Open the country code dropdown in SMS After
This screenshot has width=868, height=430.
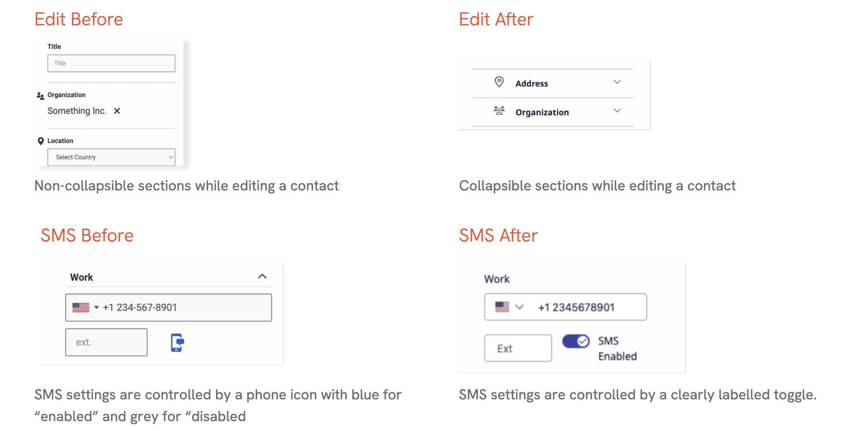pyautogui.click(x=520, y=306)
